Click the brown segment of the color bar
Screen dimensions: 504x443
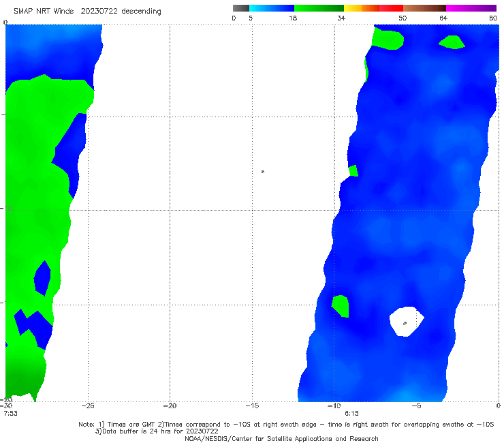click(424, 8)
